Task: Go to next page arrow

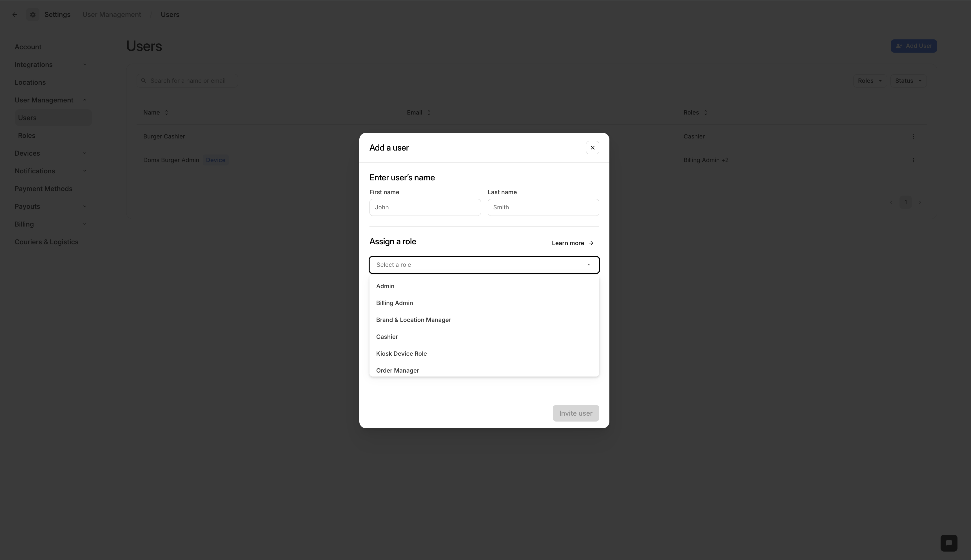Action: [920, 202]
